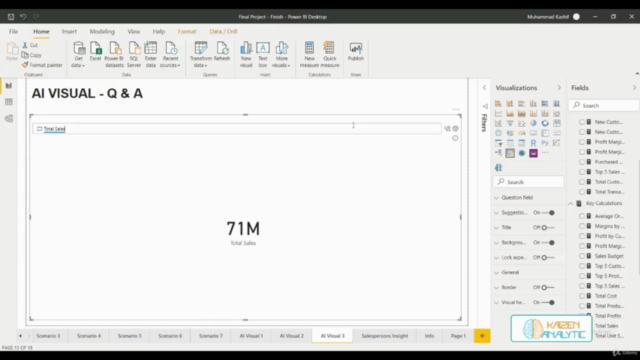Select the Stacked bar chart visual
640x360 pixels.
[498, 104]
